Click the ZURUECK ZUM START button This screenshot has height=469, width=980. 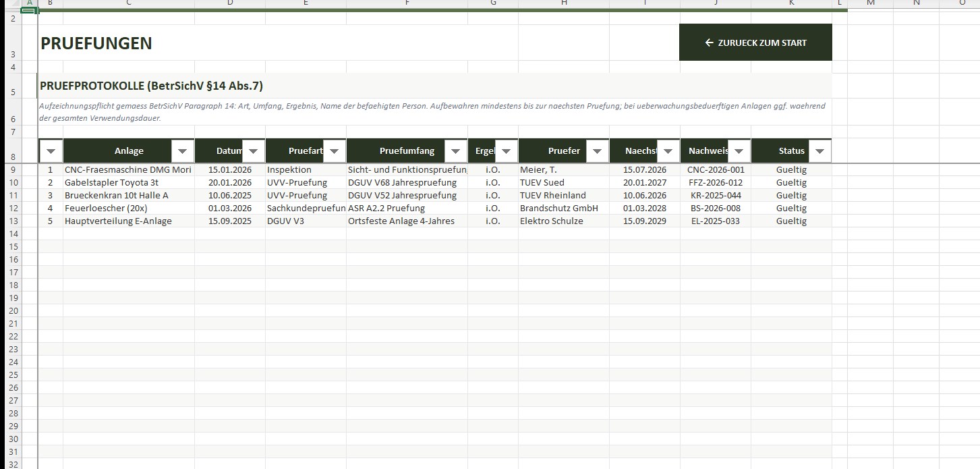point(755,43)
